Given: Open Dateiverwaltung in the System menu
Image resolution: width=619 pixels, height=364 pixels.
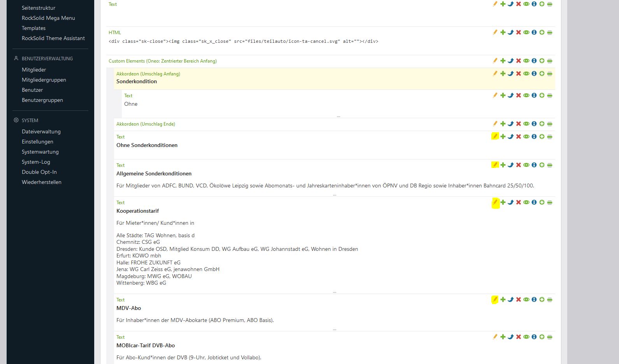Looking at the screenshot, I should pyautogui.click(x=41, y=131).
